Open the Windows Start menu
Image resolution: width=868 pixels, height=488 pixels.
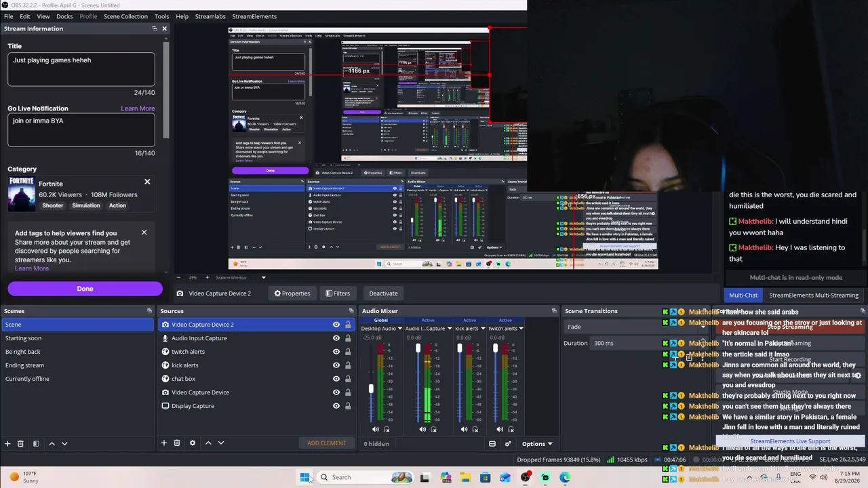click(305, 477)
